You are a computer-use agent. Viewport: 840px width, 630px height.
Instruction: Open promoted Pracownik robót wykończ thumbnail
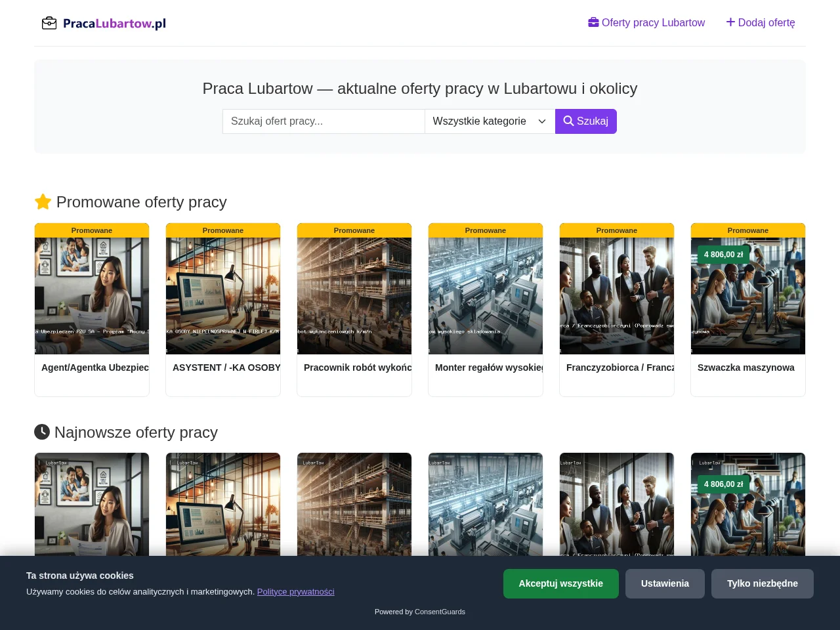(x=354, y=296)
